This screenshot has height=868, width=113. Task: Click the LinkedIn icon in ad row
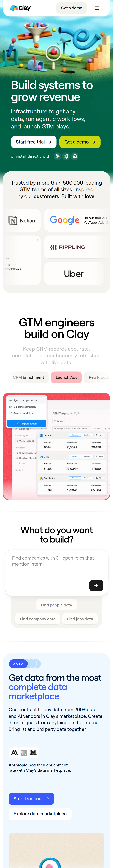[41, 435]
